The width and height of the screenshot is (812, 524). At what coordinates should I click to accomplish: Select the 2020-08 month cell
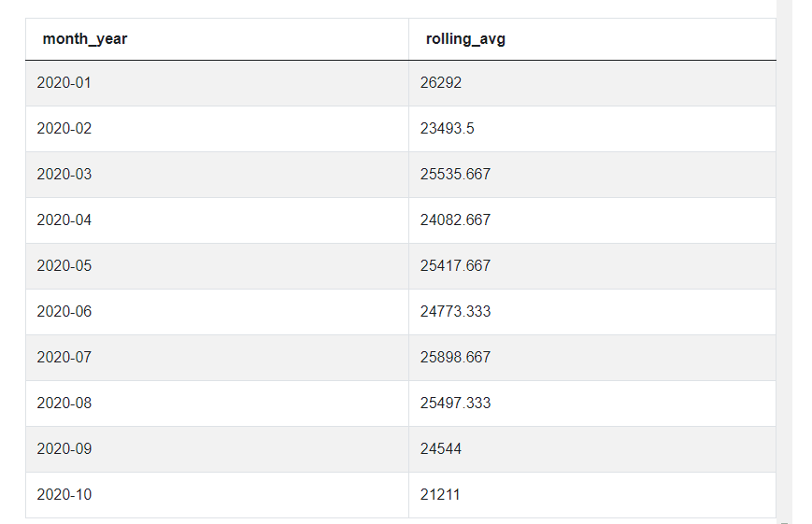pos(64,403)
